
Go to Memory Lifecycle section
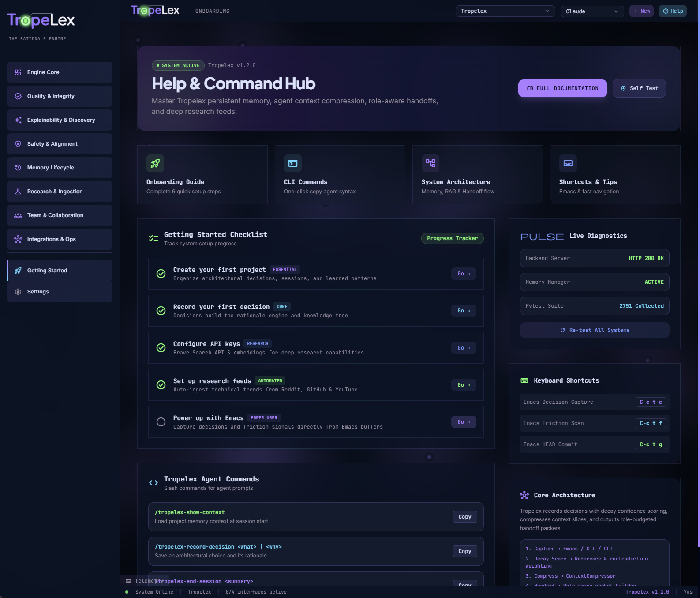60,168
